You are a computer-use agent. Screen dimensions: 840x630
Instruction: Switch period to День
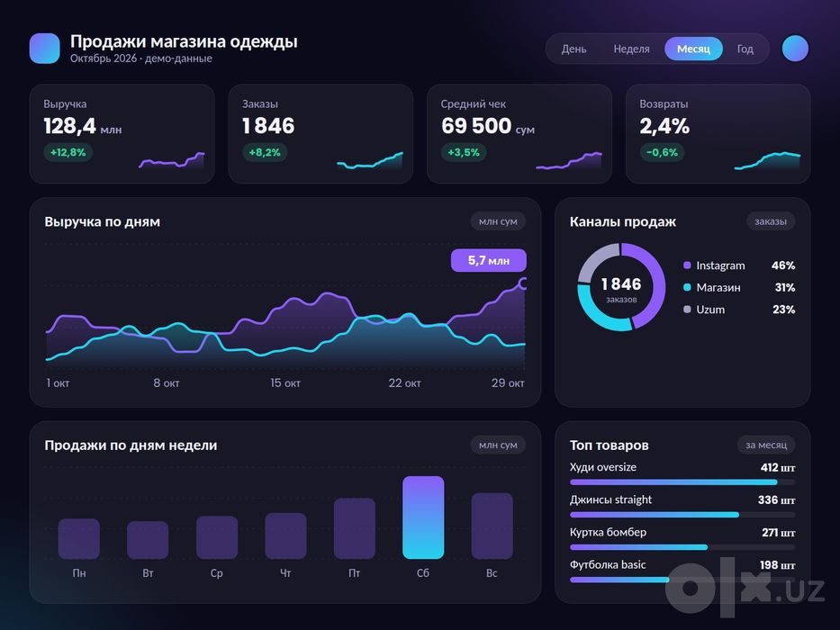[574, 49]
